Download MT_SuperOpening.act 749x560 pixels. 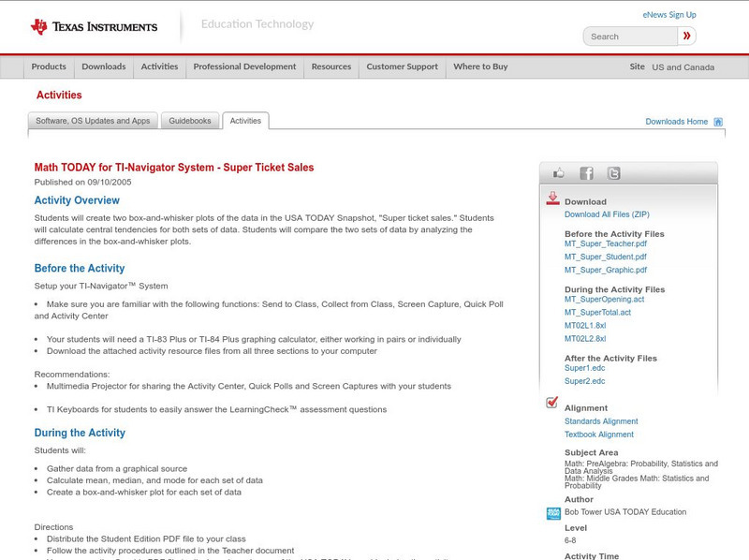tap(604, 299)
